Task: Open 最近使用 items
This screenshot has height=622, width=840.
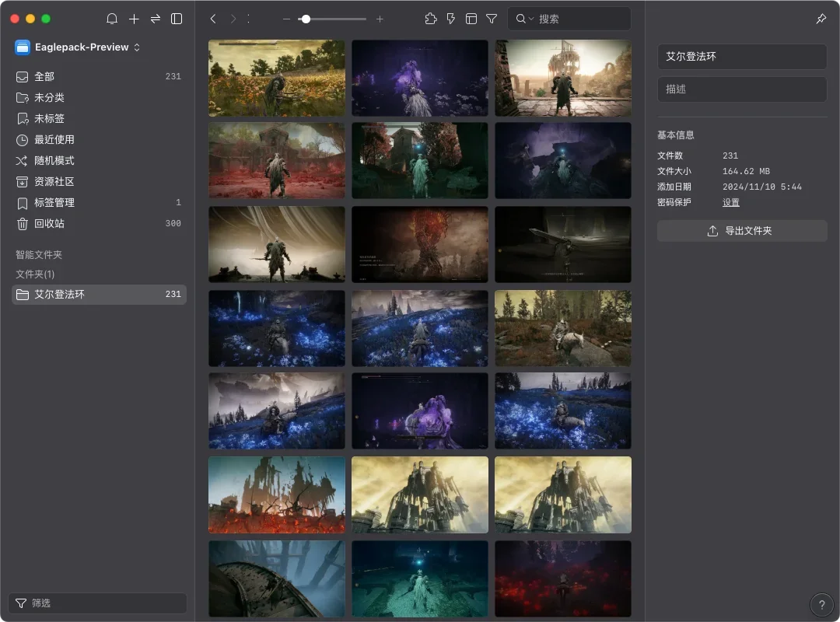Action: click(99, 140)
